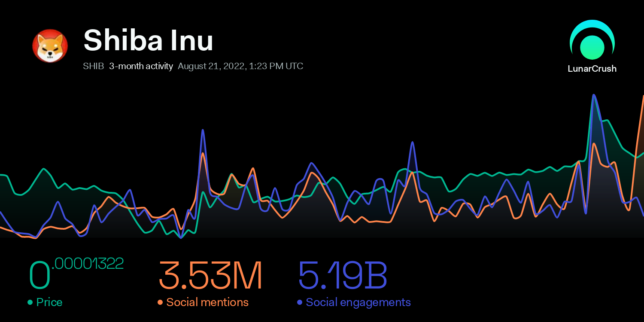Click the small .00001322 price decimals
644x322 pixels.
click(x=88, y=263)
